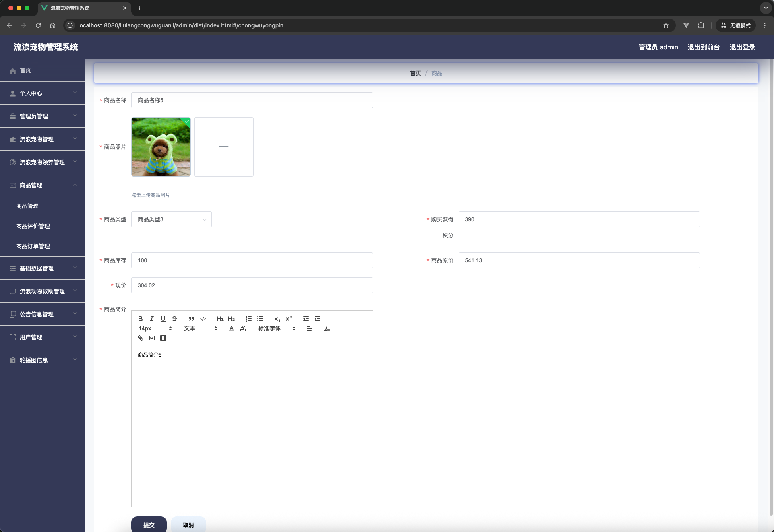Viewport: 774px width, 532px height.
Task: Bookmark this page with the star icon
Action: pyautogui.click(x=666, y=25)
